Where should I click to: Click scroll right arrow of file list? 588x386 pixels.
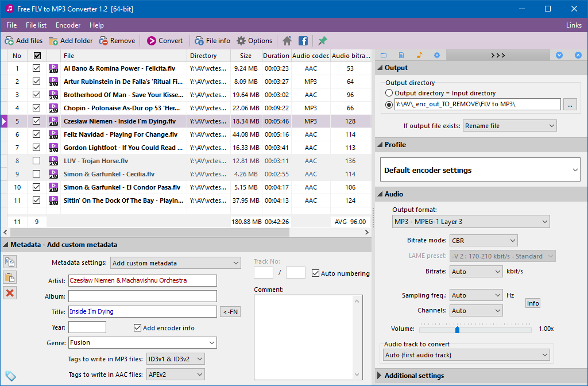tap(367, 233)
